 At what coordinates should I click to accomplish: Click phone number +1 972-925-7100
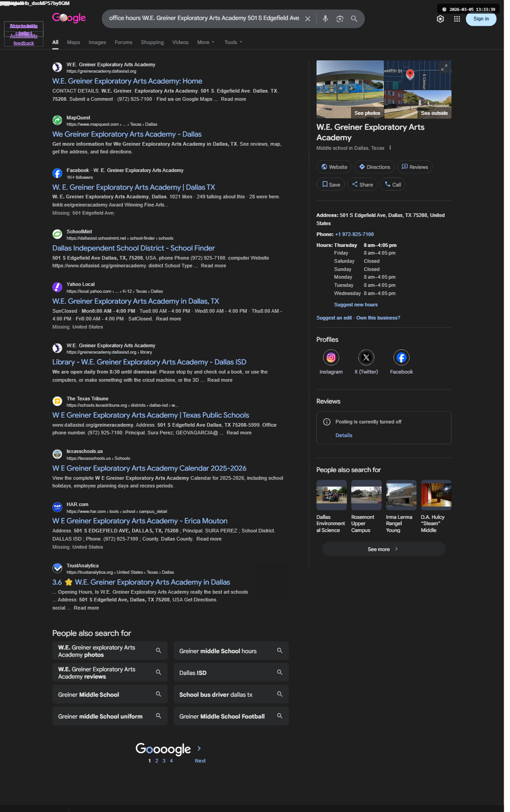[x=354, y=235]
